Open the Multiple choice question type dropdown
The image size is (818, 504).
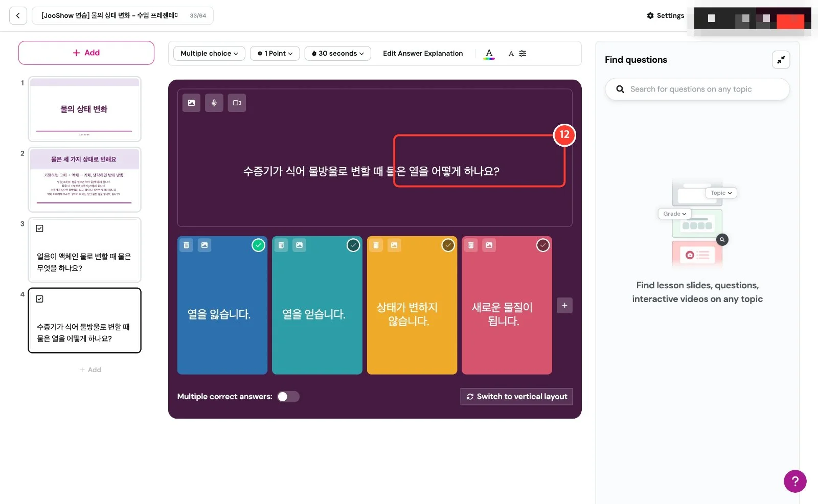tap(209, 53)
